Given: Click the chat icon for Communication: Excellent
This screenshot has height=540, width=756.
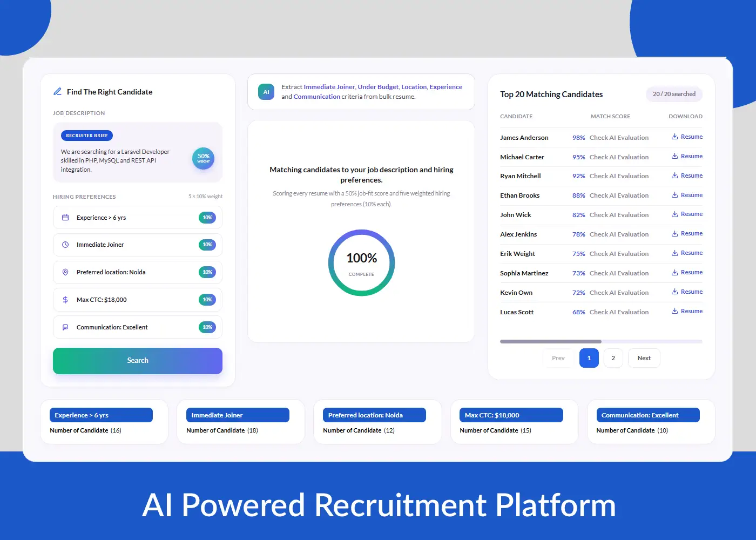Looking at the screenshot, I should click(x=65, y=327).
